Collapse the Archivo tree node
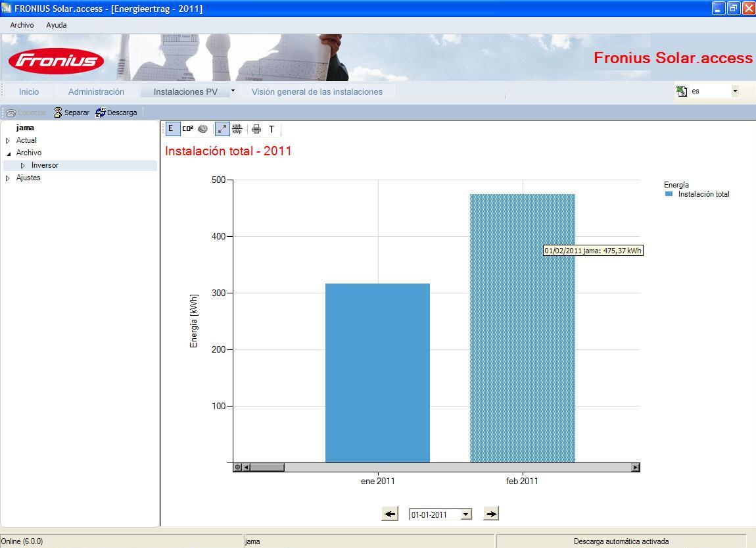This screenshot has height=548, width=756. 8,153
